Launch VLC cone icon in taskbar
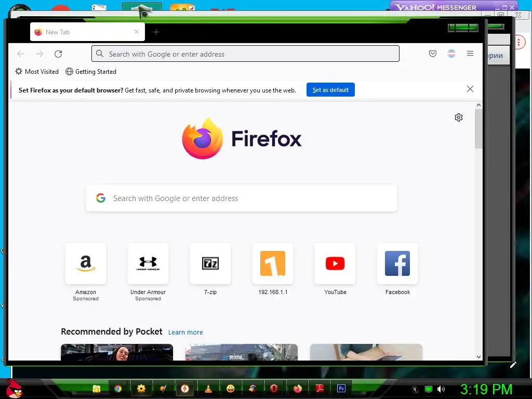Viewport: 532px width, 399px height. [x=208, y=389]
